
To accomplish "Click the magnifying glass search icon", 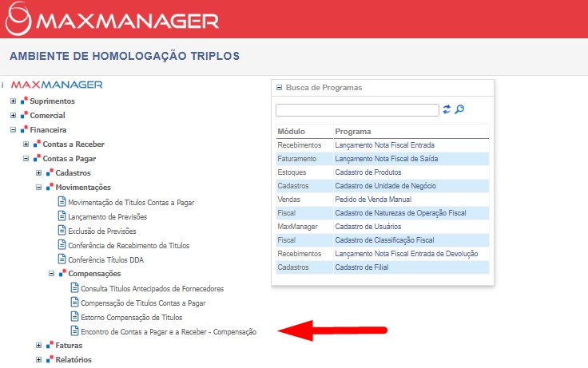I will tap(459, 109).
